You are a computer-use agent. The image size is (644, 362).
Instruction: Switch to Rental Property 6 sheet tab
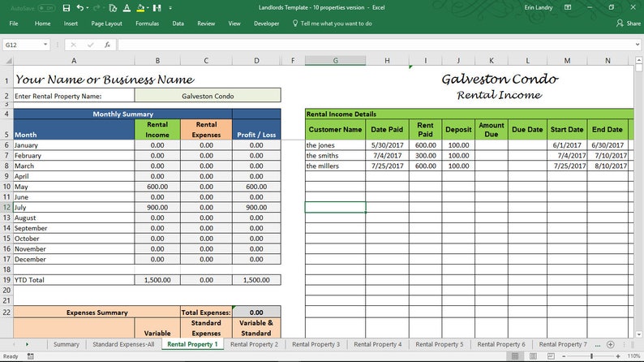(x=501, y=344)
